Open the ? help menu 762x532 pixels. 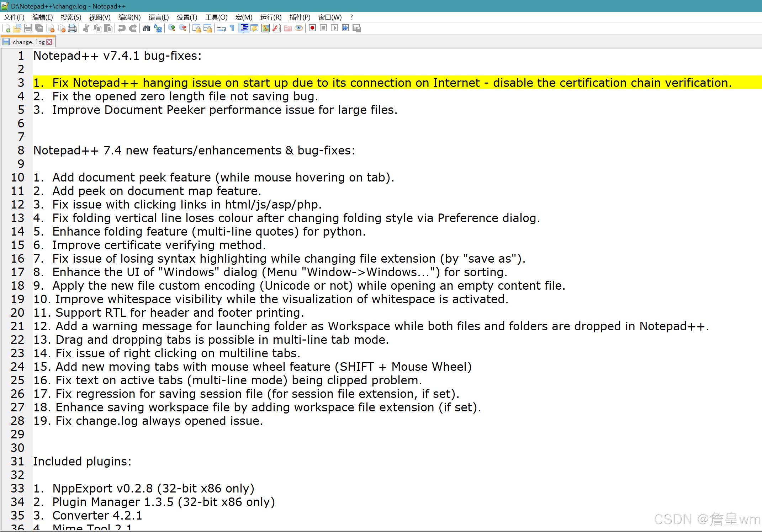pos(351,17)
